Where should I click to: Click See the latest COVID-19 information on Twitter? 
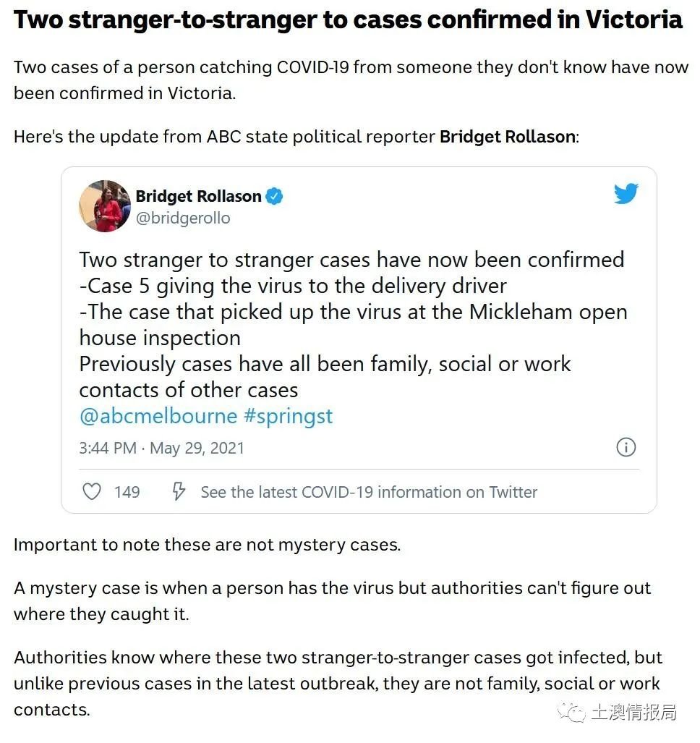(x=369, y=493)
